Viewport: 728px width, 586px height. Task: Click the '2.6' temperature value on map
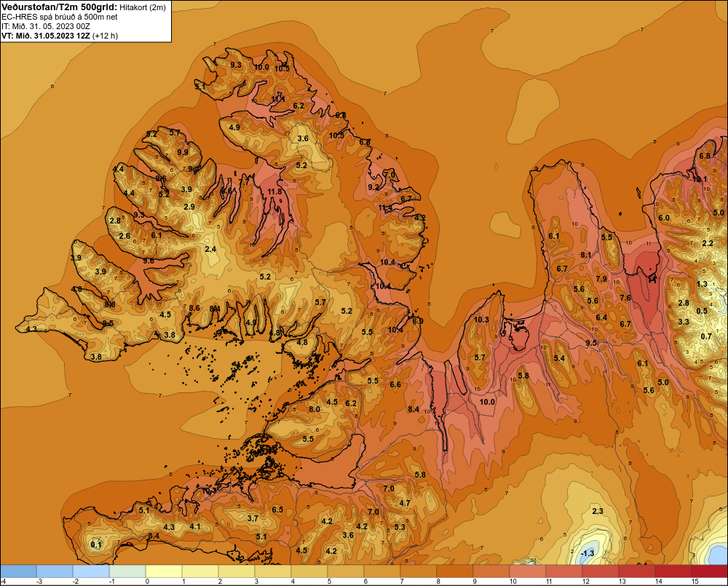[x=124, y=236]
